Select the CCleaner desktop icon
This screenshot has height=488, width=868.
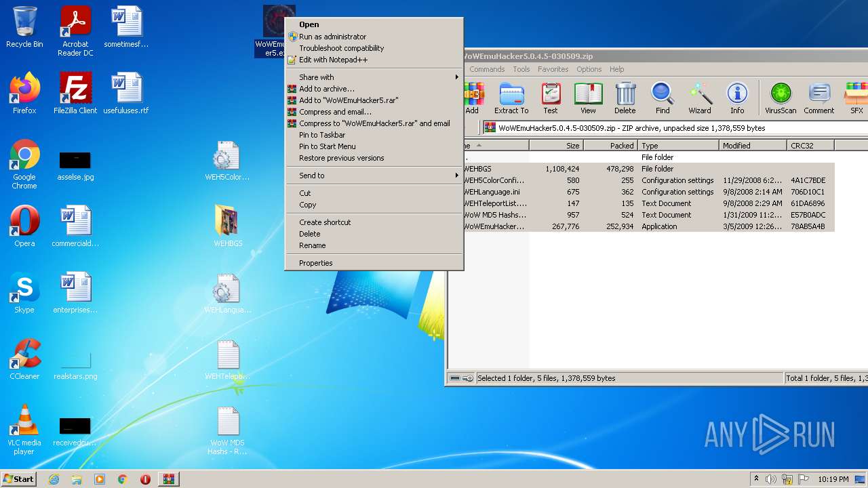point(24,359)
